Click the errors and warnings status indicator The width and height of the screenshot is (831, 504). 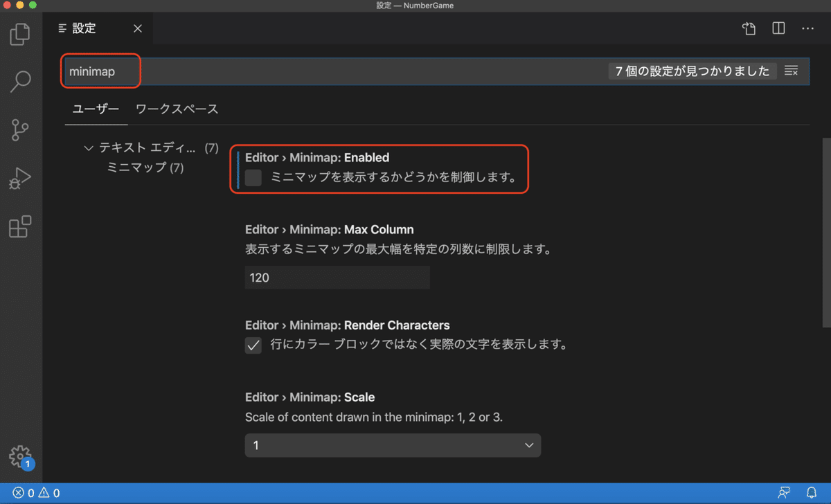(x=37, y=493)
